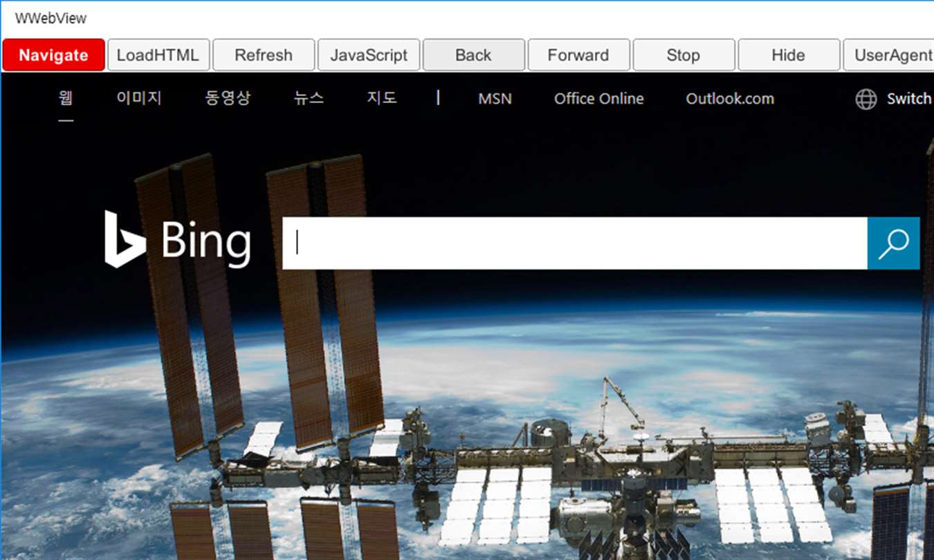Open the JavaScript button
Image resolution: width=934 pixels, height=560 pixels.
369,55
